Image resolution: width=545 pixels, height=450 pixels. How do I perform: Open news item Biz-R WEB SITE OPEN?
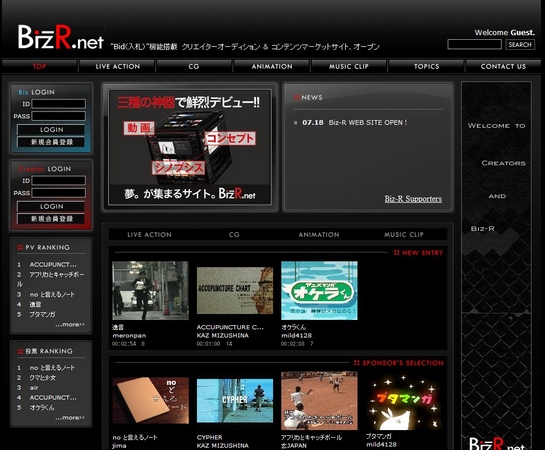coord(368,122)
